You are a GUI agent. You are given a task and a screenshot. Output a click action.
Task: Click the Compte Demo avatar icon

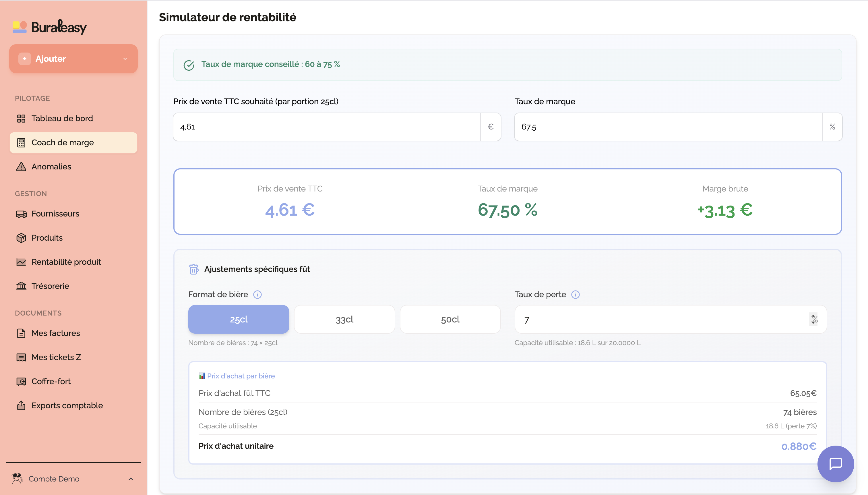(x=17, y=479)
